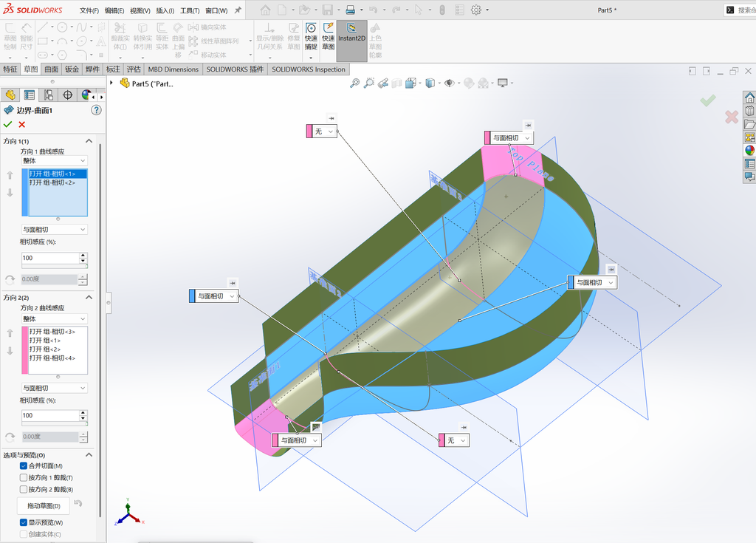Image resolution: width=756 pixels, height=543 pixels.
Task: Cancel boundary surface with red X
Action: (x=21, y=125)
